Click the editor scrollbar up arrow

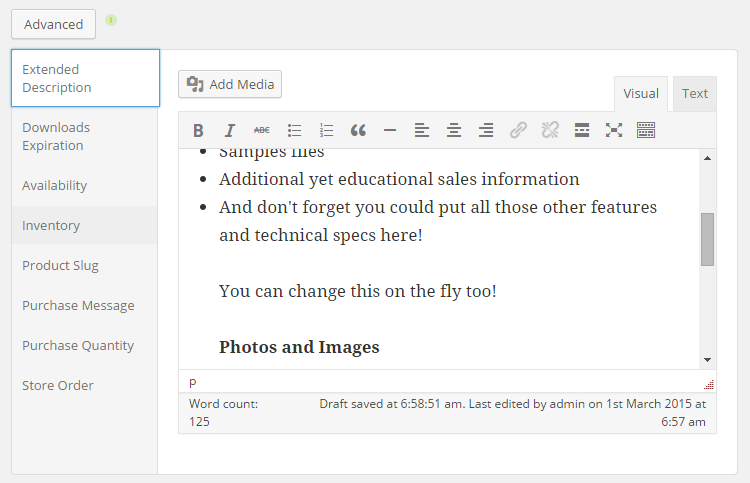707,158
